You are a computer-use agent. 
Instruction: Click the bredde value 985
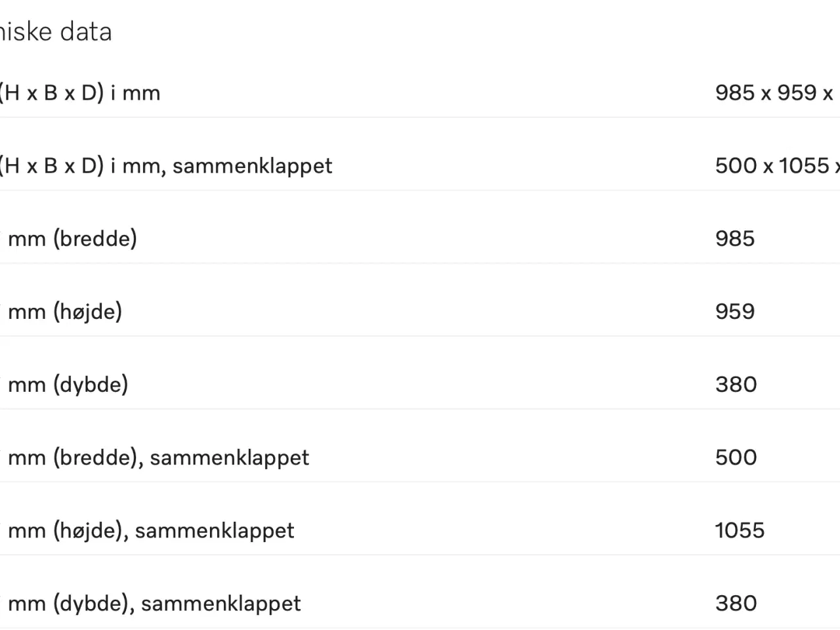735,238
